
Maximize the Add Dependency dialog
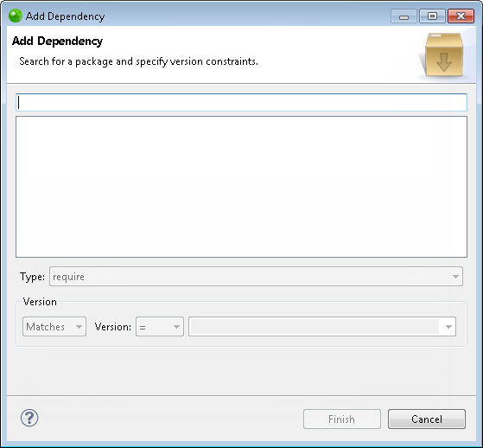[x=432, y=16]
